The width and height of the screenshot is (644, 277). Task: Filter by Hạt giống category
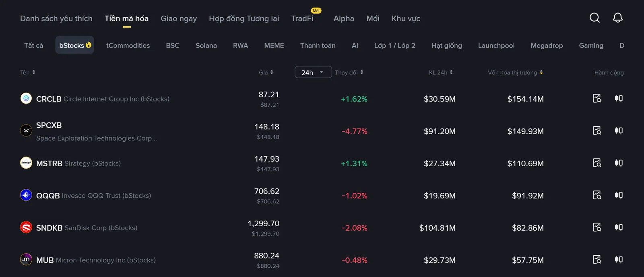[x=447, y=45]
